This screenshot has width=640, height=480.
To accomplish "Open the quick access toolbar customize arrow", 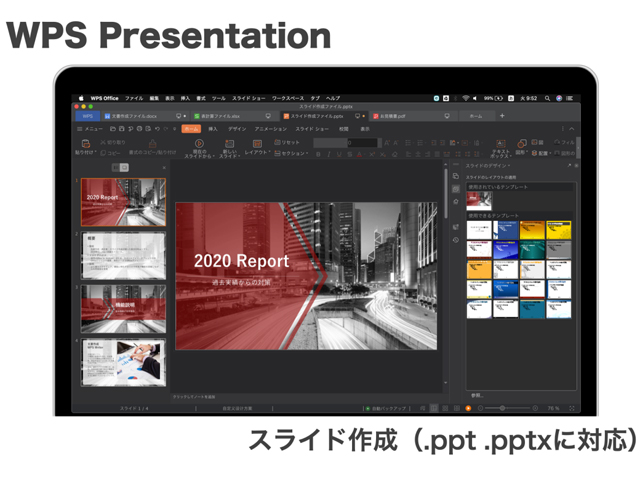I will coord(175,129).
